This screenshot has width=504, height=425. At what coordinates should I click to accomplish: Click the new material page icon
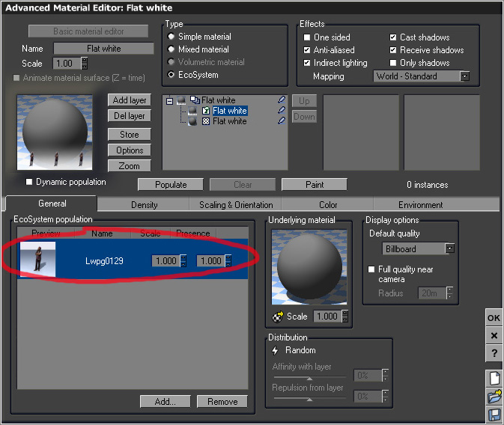pos(494,378)
